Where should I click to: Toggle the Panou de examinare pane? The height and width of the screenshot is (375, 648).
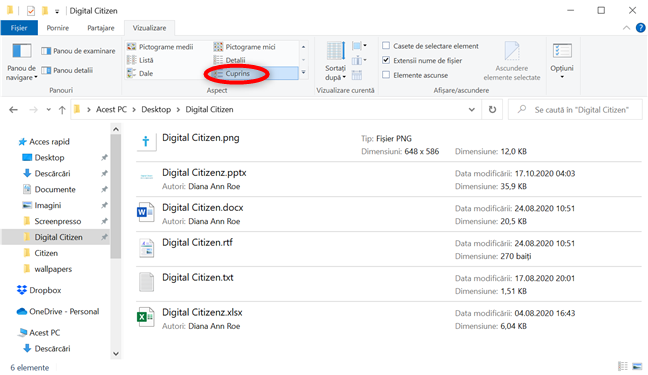tap(78, 51)
